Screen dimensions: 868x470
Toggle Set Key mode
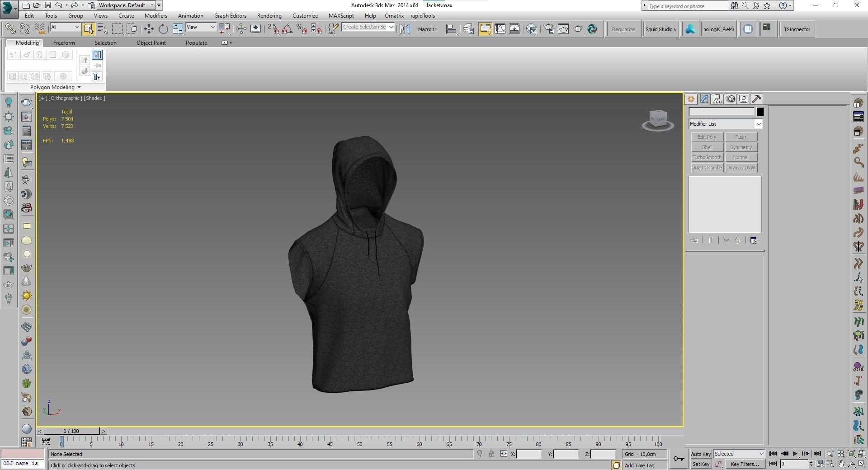(701, 464)
